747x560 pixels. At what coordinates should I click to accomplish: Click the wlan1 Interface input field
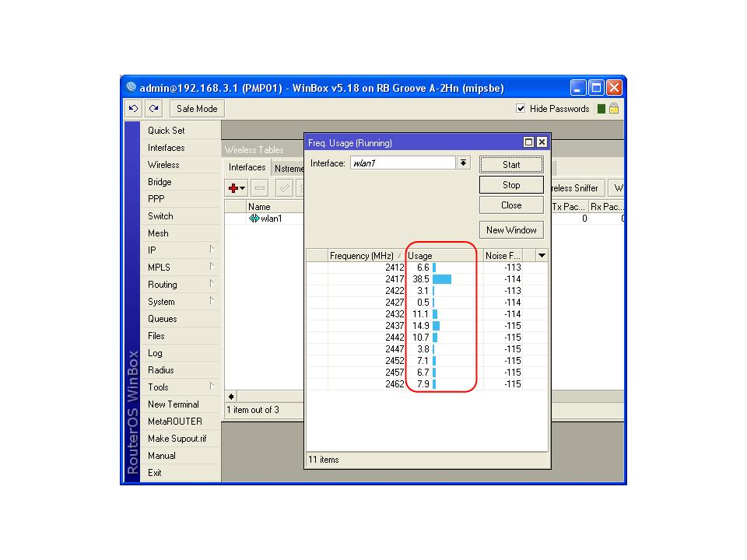pos(403,163)
